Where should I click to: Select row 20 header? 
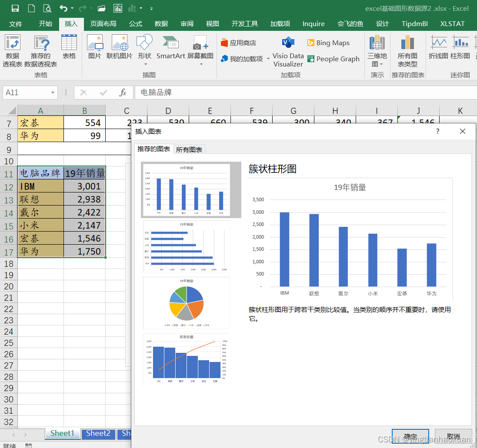click(9, 286)
